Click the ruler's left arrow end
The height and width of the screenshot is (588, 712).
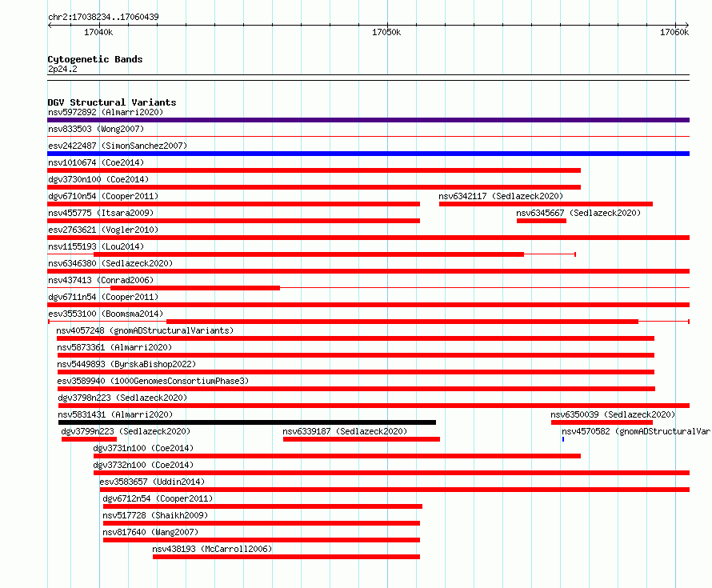pos(50,25)
